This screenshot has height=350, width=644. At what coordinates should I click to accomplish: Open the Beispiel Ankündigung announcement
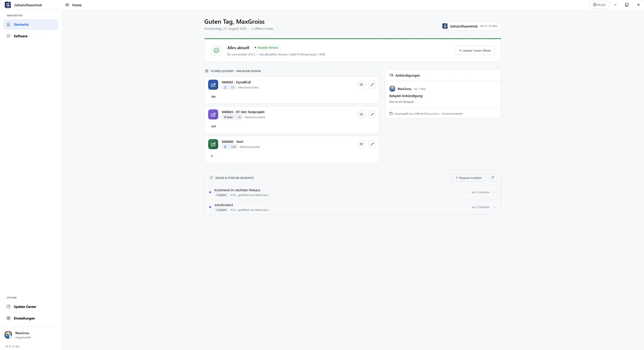[406, 96]
